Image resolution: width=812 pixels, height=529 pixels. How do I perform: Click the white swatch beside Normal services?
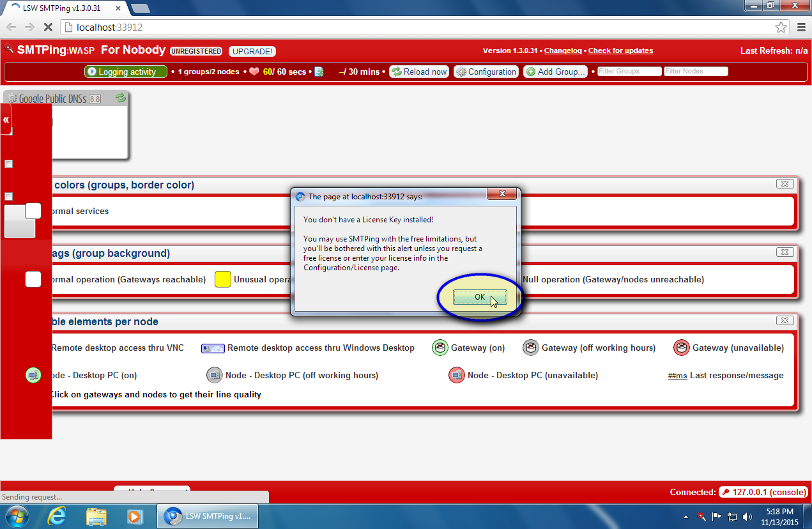click(x=33, y=211)
